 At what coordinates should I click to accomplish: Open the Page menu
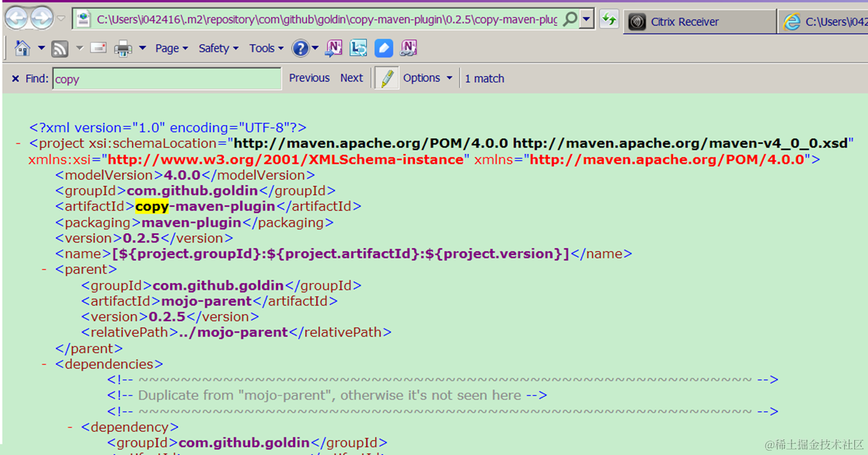click(172, 48)
